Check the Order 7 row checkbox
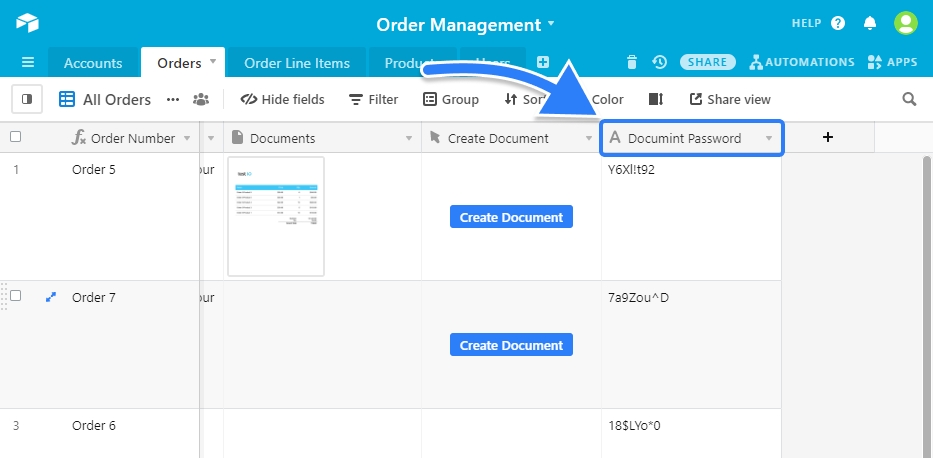The width and height of the screenshot is (933, 458). [15, 296]
